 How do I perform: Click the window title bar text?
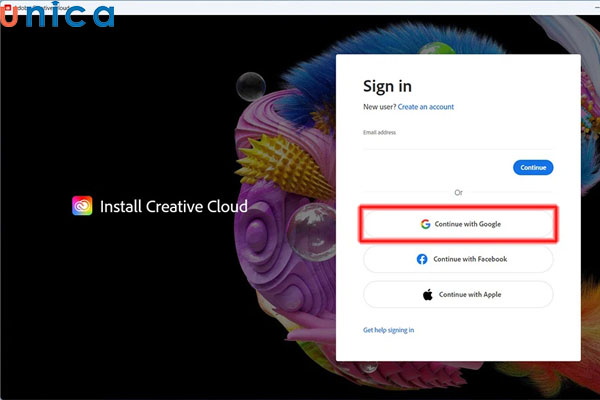(40, 5)
